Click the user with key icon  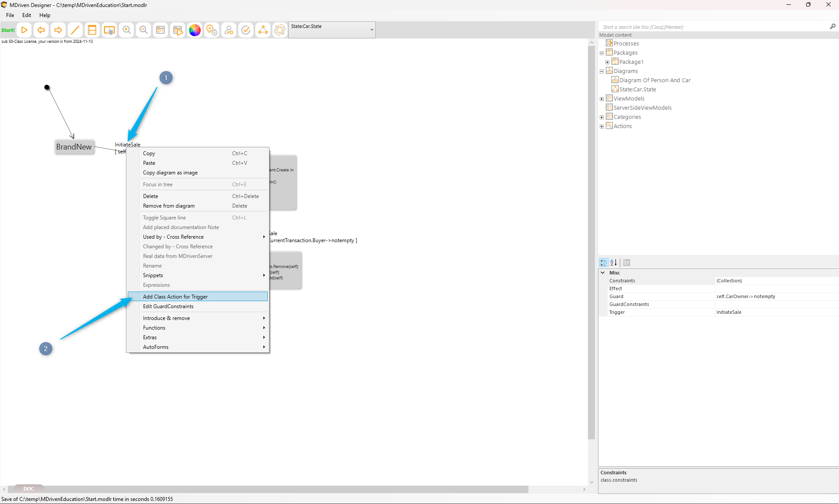point(229,30)
